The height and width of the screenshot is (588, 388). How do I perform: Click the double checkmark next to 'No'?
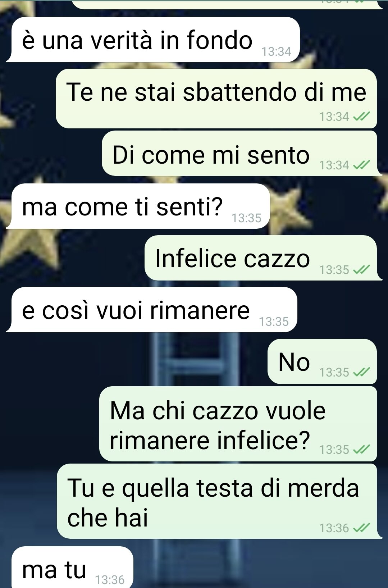361,372
